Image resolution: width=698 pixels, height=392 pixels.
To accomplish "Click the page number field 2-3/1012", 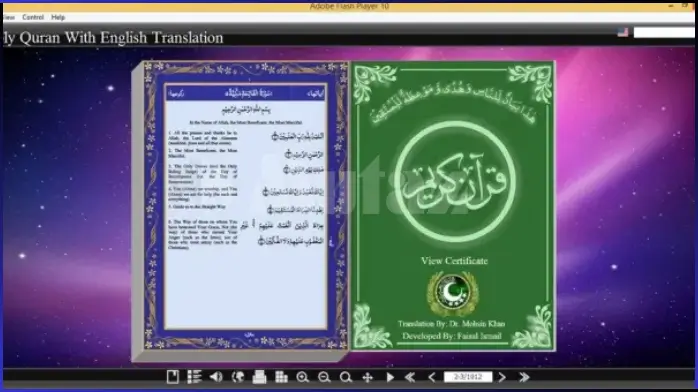I will pos(468,377).
